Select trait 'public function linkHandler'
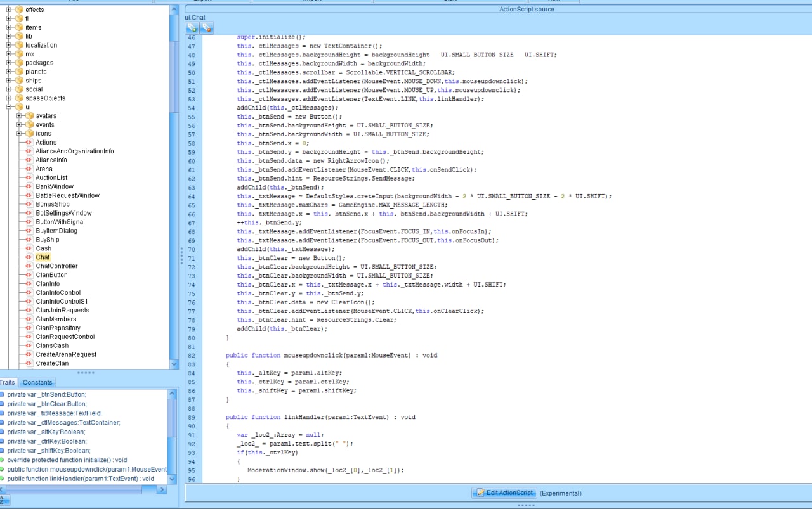Screen dimensions: 812x509 click(x=81, y=479)
